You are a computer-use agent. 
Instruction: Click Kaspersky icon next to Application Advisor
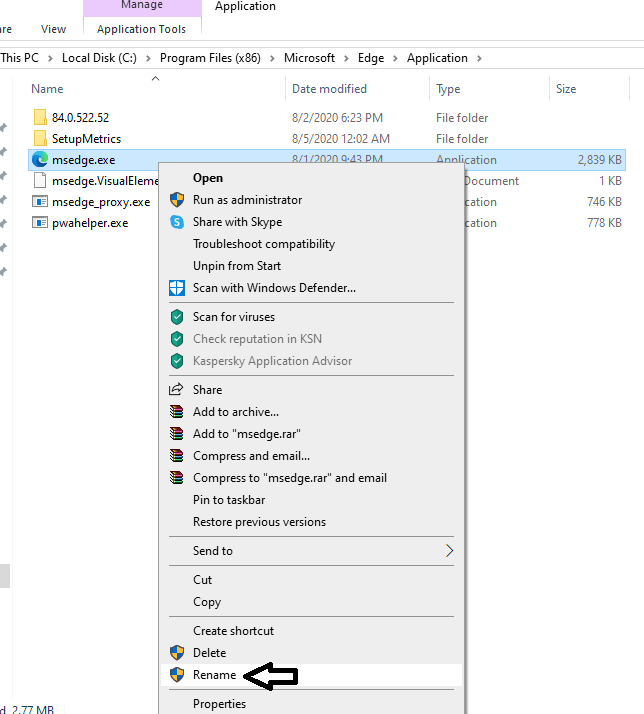pyautogui.click(x=177, y=361)
